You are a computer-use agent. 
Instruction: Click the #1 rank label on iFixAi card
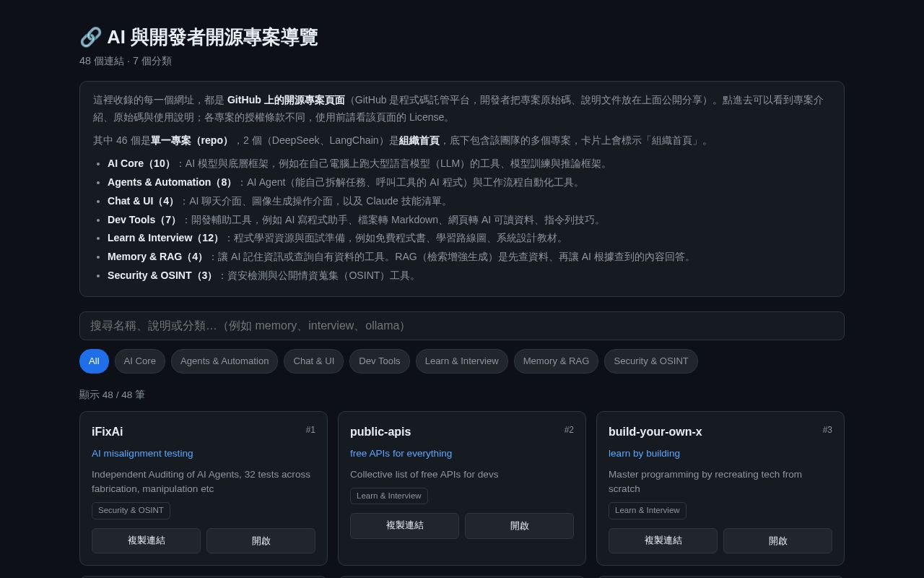(310, 430)
